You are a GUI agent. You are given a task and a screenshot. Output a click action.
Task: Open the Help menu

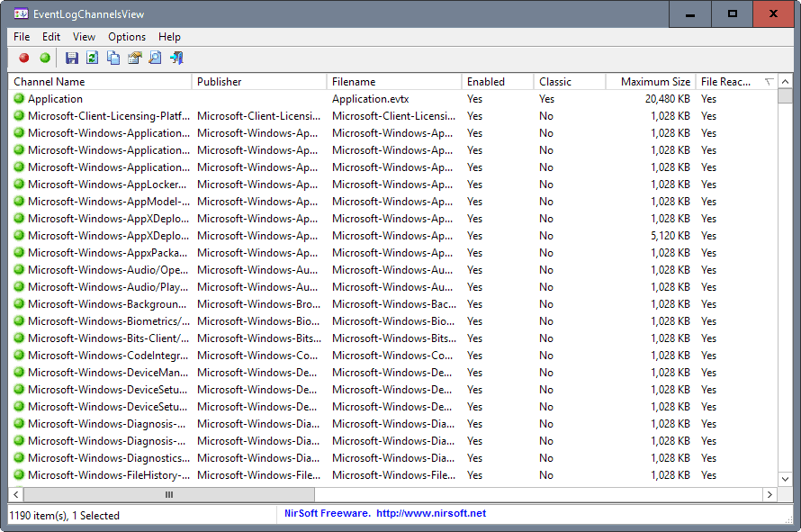point(169,37)
